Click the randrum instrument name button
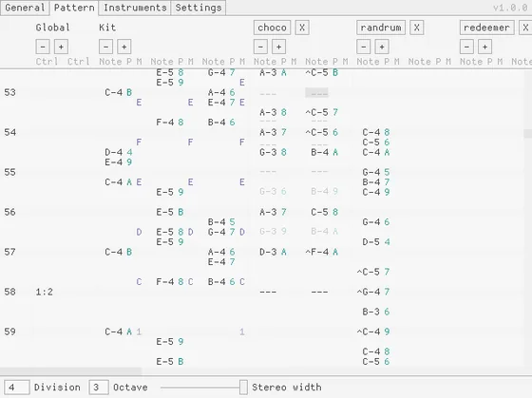 tap(381, 28)
